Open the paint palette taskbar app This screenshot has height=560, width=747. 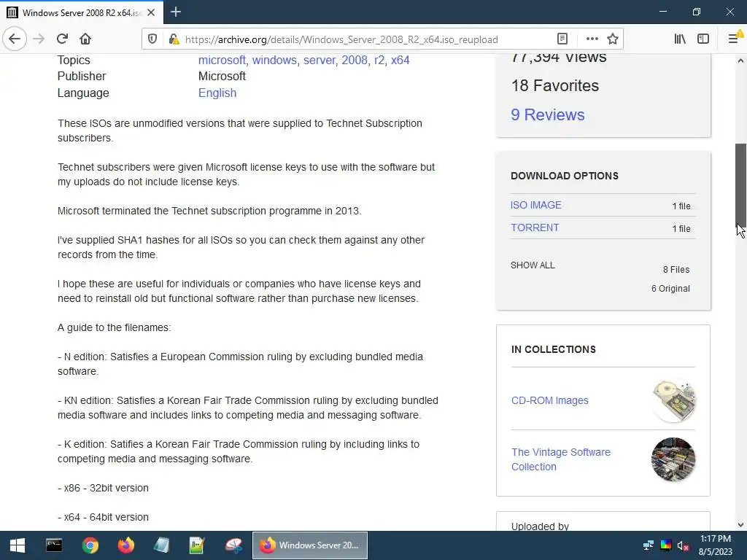coord(233,545)
